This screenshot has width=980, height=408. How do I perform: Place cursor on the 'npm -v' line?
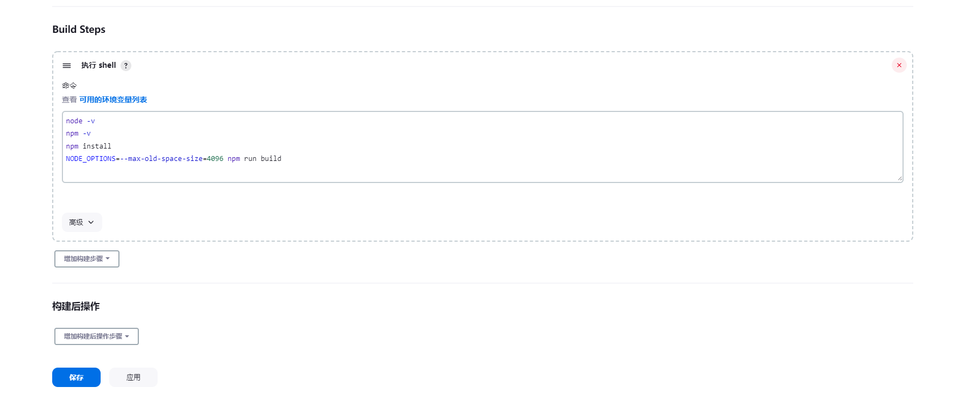pos(79,133)
